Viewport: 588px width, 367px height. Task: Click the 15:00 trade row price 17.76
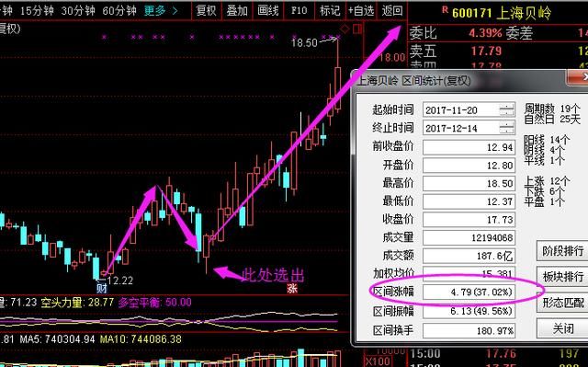[x=502, y=353]
